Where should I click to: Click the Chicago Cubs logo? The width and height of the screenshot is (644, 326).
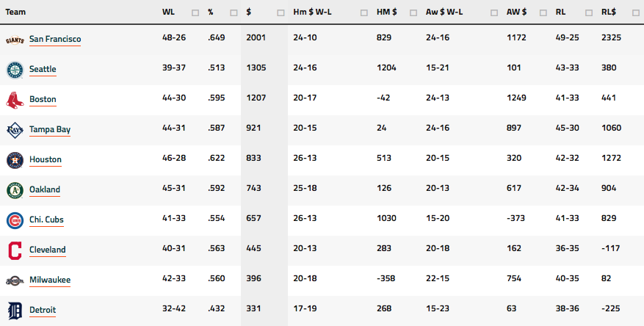point(15,220)
